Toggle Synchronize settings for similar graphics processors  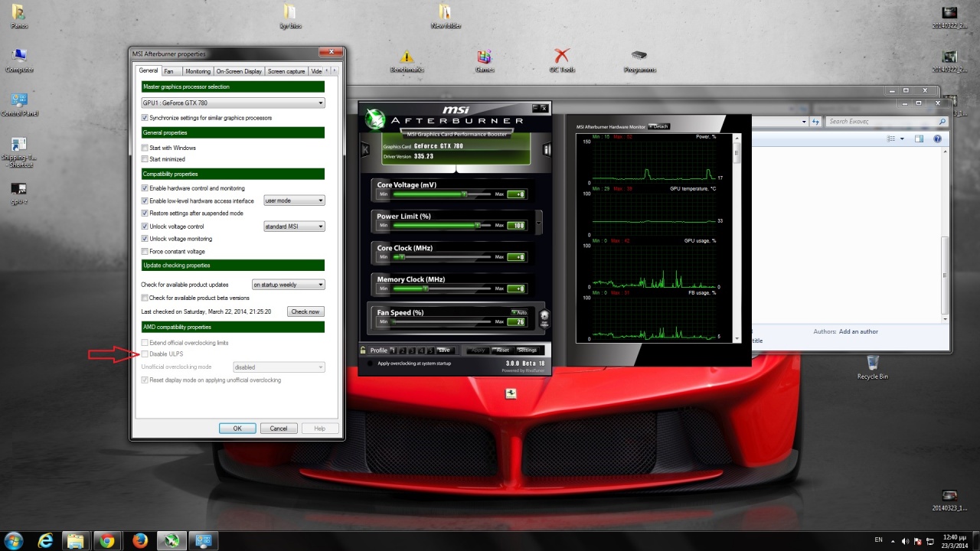pyautogui.click(x=145, y=118)
